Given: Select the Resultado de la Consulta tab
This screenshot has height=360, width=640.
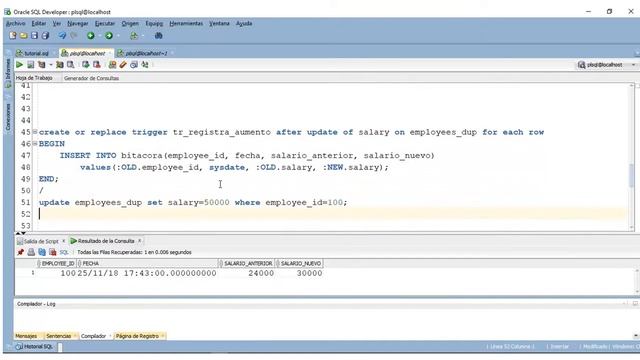Looking at the screenshot, I should point(106,241).
